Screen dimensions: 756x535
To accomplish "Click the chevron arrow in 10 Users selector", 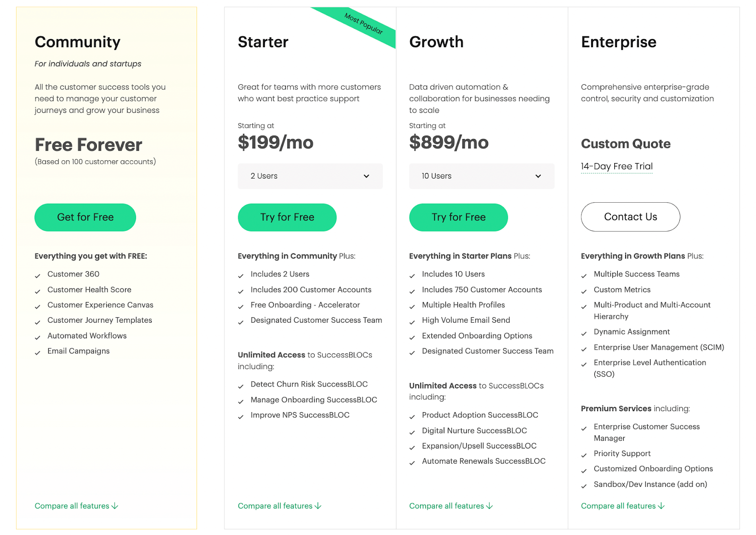I will click(538, 176).
